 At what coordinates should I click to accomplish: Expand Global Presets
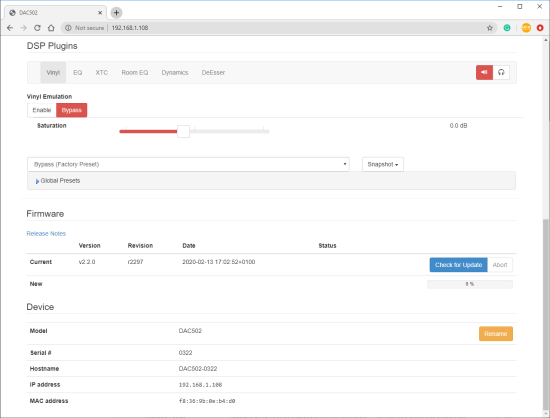[58, 181]
